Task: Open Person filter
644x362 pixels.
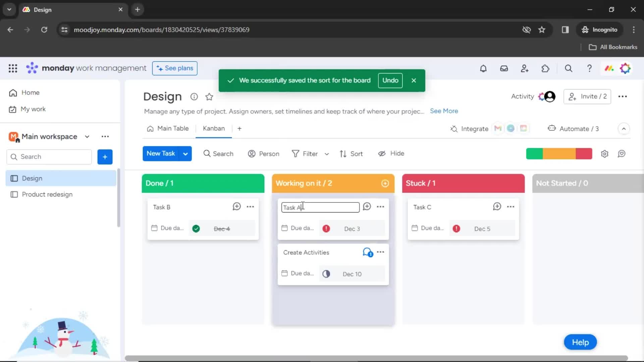Action: [x=264, y=154]
